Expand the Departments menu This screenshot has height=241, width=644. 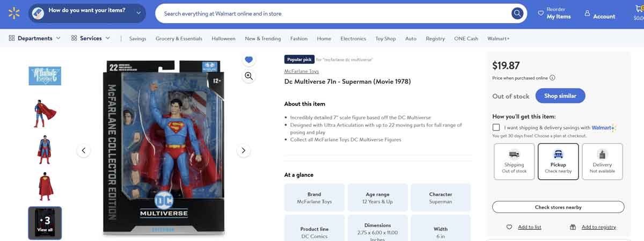(35, 39)
